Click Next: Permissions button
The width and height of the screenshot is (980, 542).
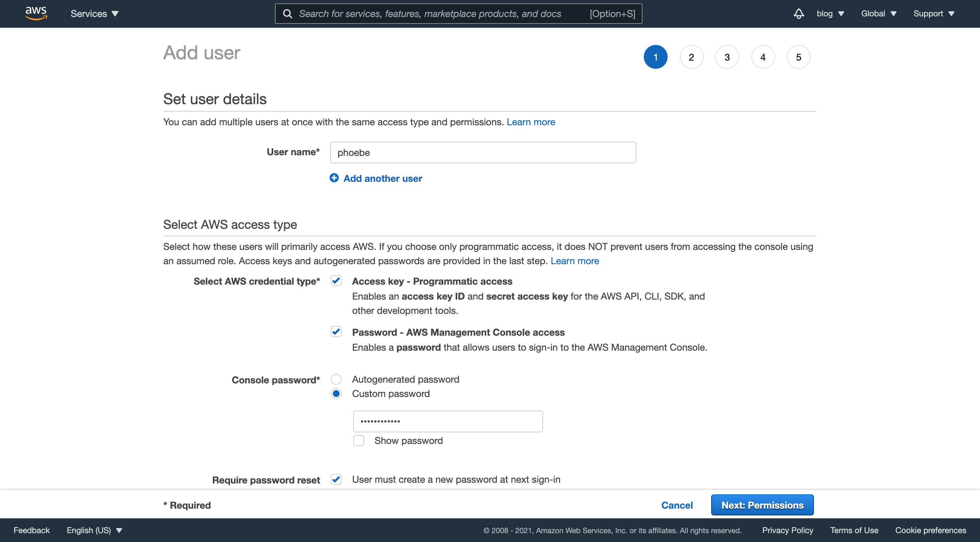pyautogui.click(x=762, y=505)
